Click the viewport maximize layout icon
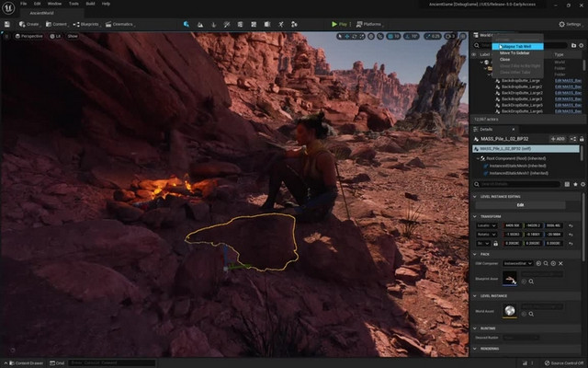588x368 pixels. pyautogui.click(x=463, y=37)
